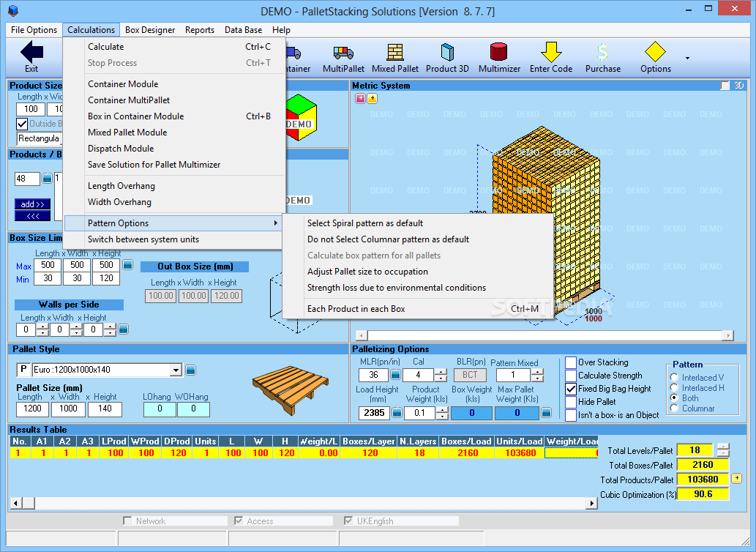
Task: Click the pink plus icon in Metric System panel
Action: (360, 99)
